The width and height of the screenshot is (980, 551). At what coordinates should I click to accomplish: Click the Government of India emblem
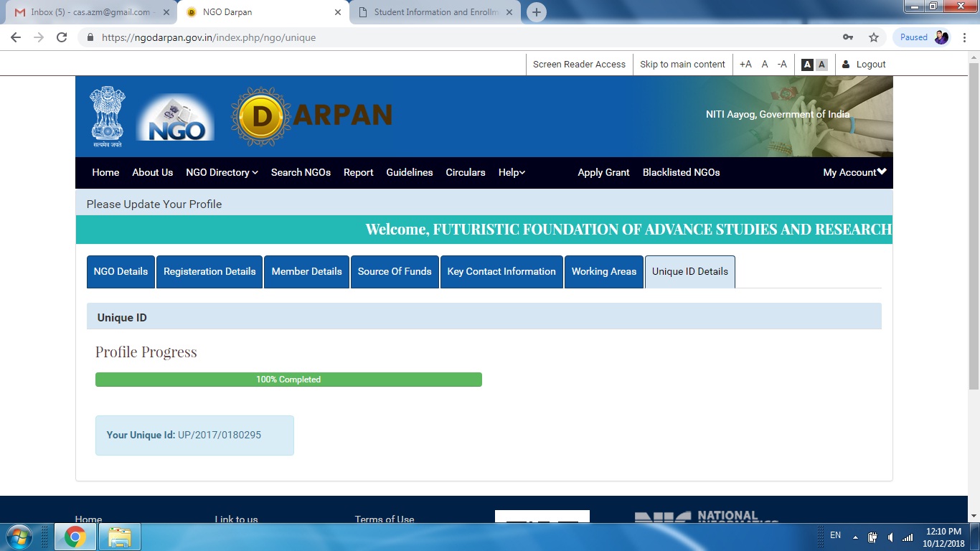coord(108,116)
